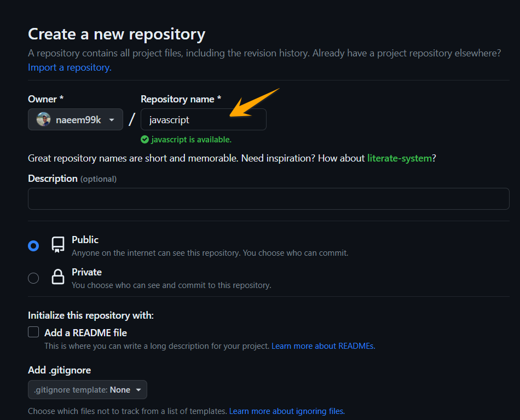Follow the Import a repository link
This screenshot has height=420, width=520.
70,67
